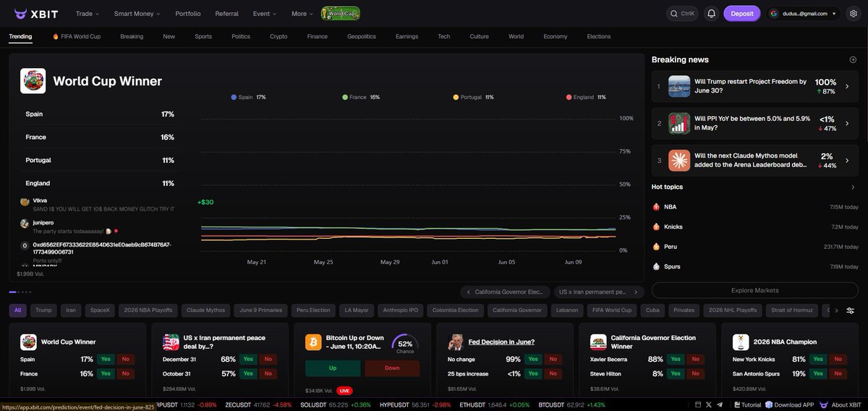The width and height of the screenshot is (868, 411).
Task: Expand the Hot topics section chevron
Action: [x=853, y=187]
